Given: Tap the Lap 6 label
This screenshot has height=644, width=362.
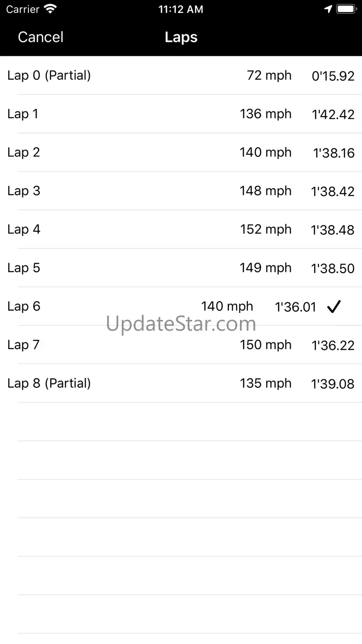Looking at the screenshot, I should (24, 306).
